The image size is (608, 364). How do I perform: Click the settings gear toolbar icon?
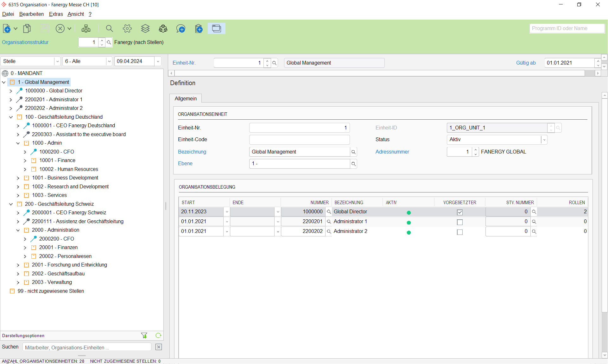(127, 29)
